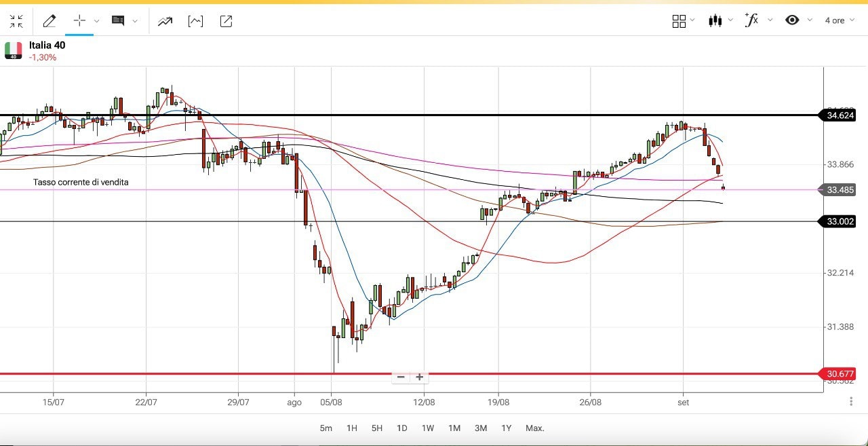868x446 pixels.
Task: Select the 1W time range
Action: (428, 428)
